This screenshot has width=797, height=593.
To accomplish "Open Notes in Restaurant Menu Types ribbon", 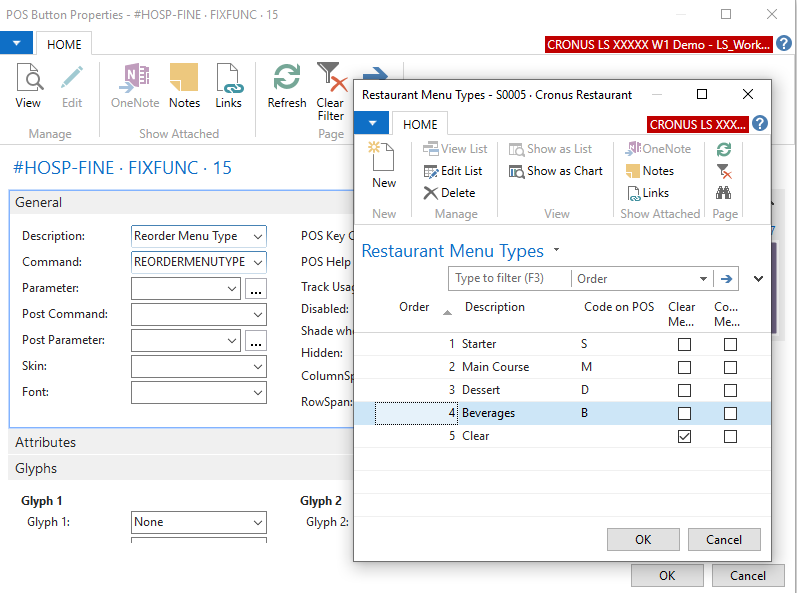I will 650,171.
